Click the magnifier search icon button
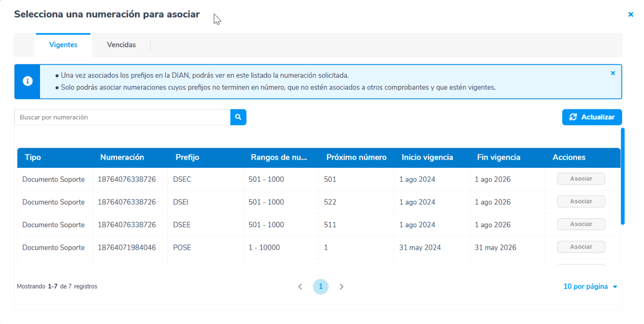 [x=238, y=117]
